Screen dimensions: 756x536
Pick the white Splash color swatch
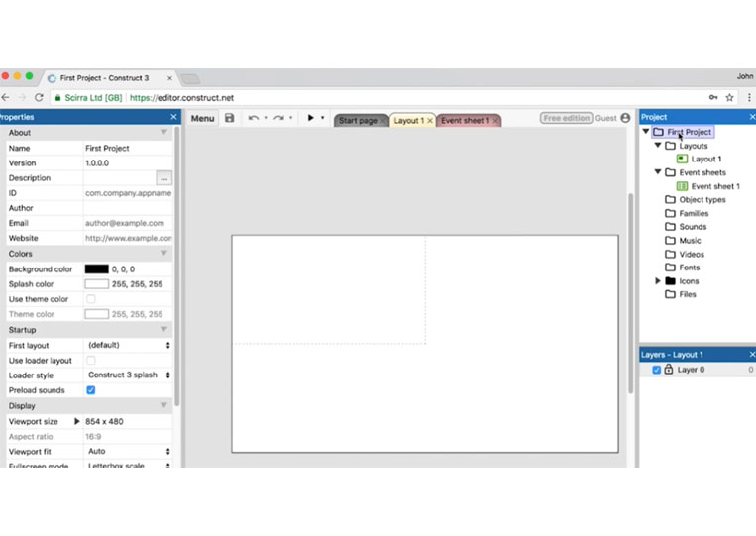96,284
